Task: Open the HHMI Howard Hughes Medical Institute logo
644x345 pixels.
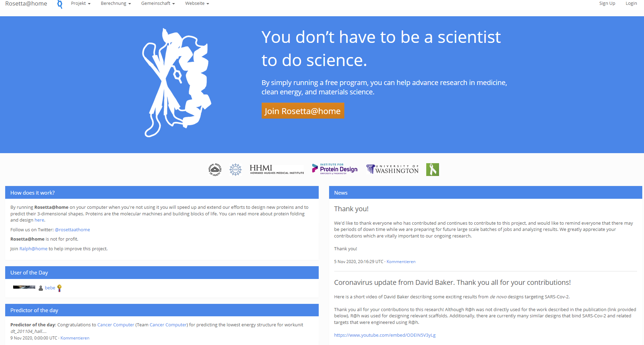Action: coord(277,169)
